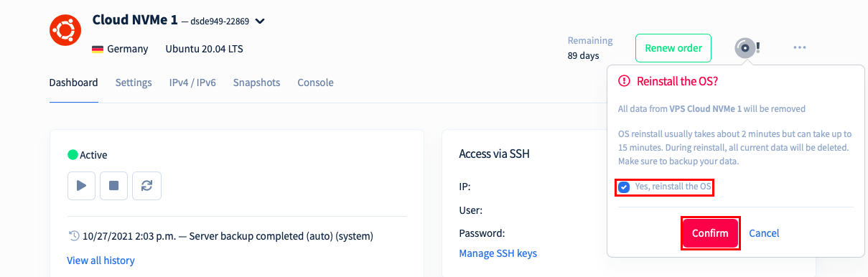This screenshot has height=277, width=868.
Task: Start the server with the play button
Action: (x=81, y=185)
